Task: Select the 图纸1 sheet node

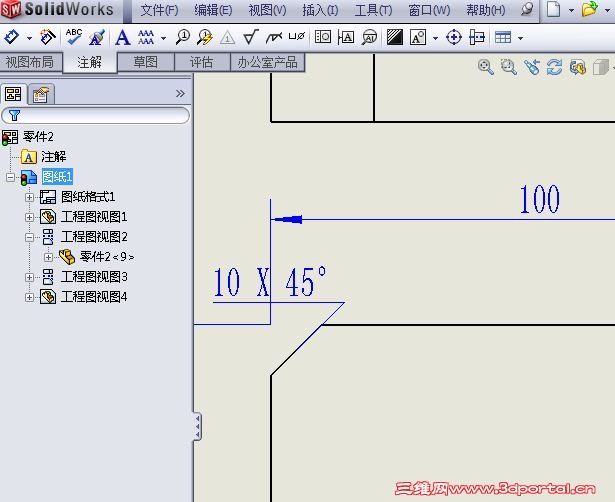Action: (57, 176)
